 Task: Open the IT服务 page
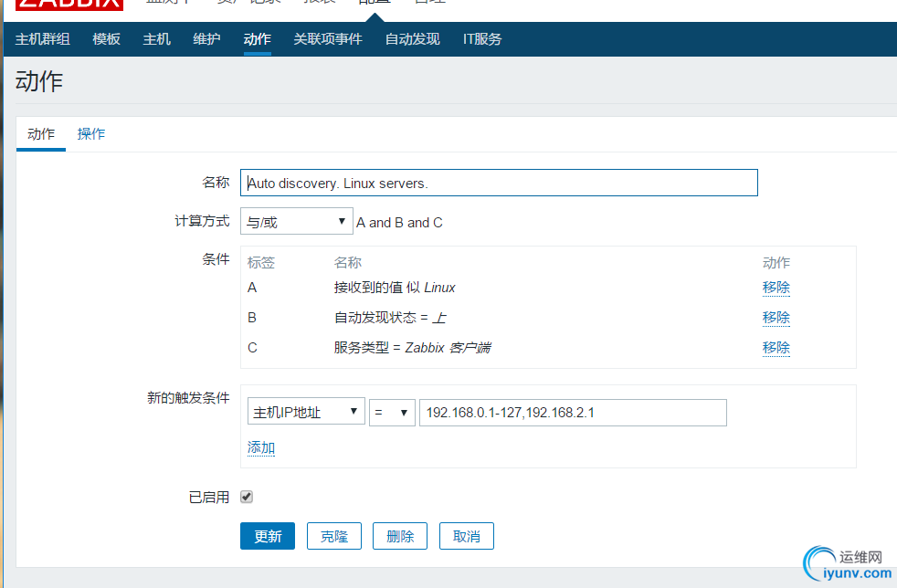coord(481,38)
